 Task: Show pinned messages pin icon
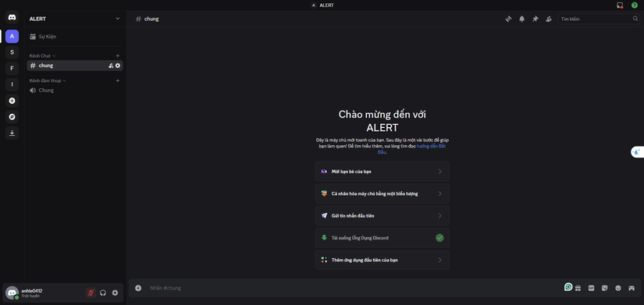535,19
